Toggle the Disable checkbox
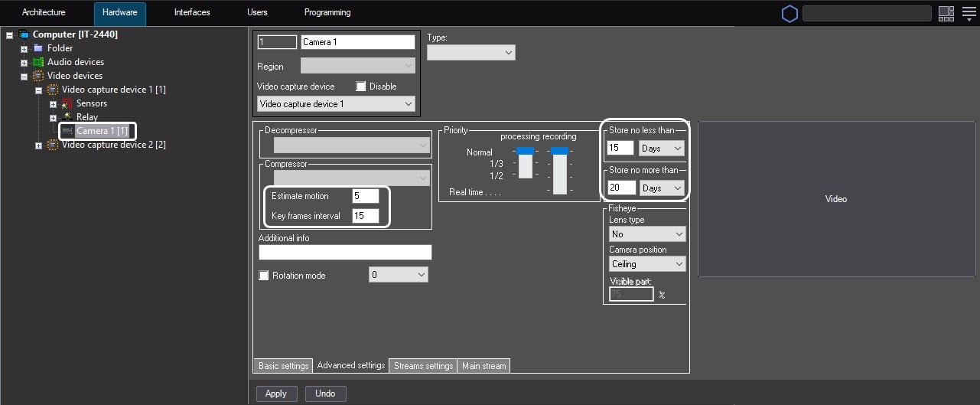Viewport: 980px width, 405px height. (x=361, y=87)
